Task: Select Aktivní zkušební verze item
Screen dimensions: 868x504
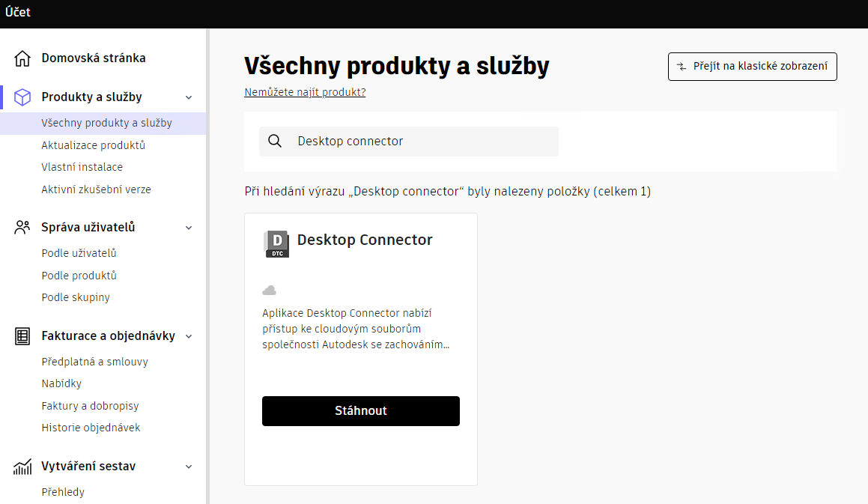Action: [96, 189]
